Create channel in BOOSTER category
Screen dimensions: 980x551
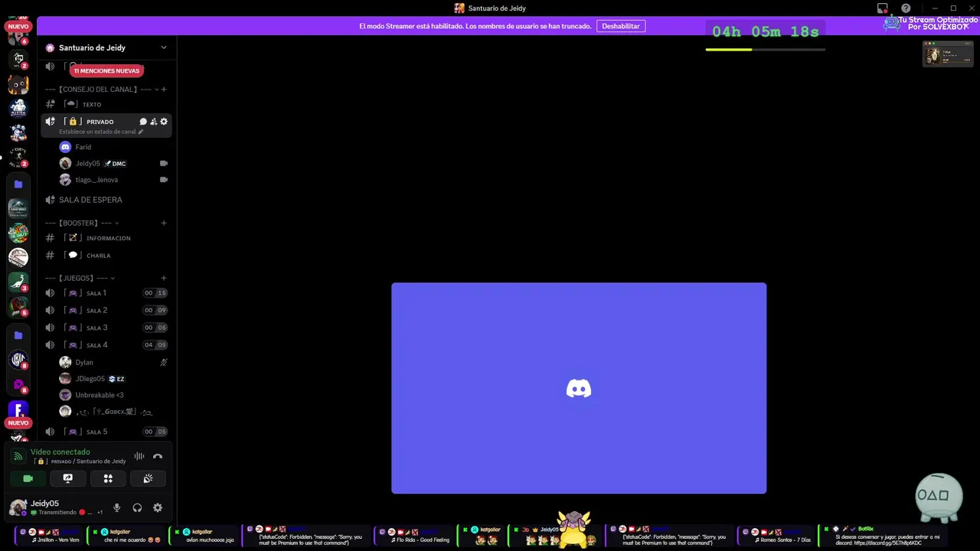pos(164,223)
